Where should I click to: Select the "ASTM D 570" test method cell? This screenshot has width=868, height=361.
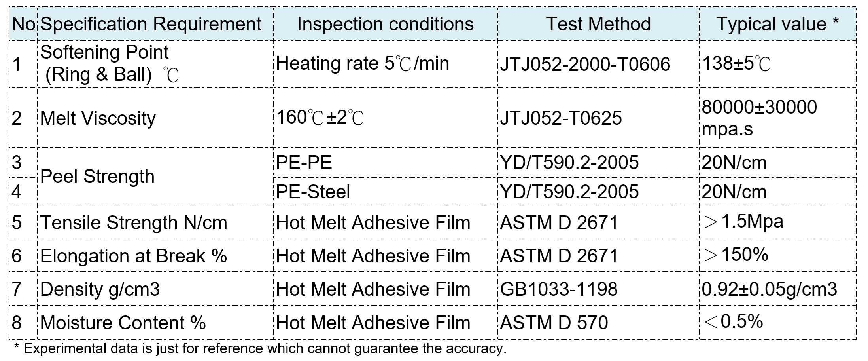coord(554,323)
